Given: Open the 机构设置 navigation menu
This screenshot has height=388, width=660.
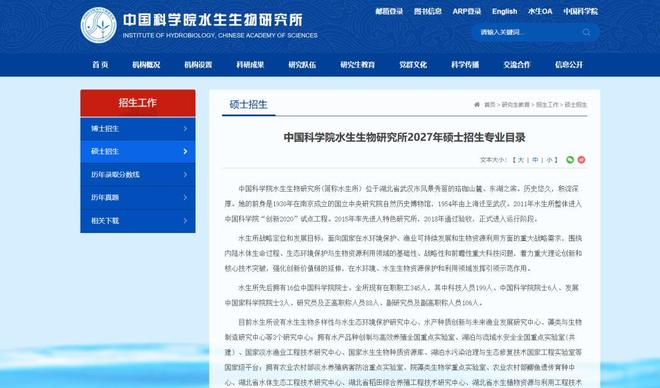Looking at the screenshot, I should coord(198,64).
